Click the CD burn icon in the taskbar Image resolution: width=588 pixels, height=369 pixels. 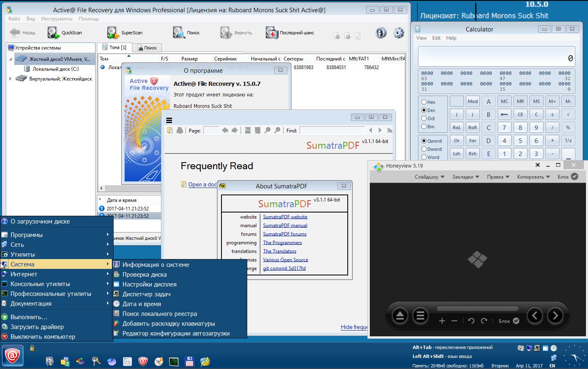click(x=159, y=361)
